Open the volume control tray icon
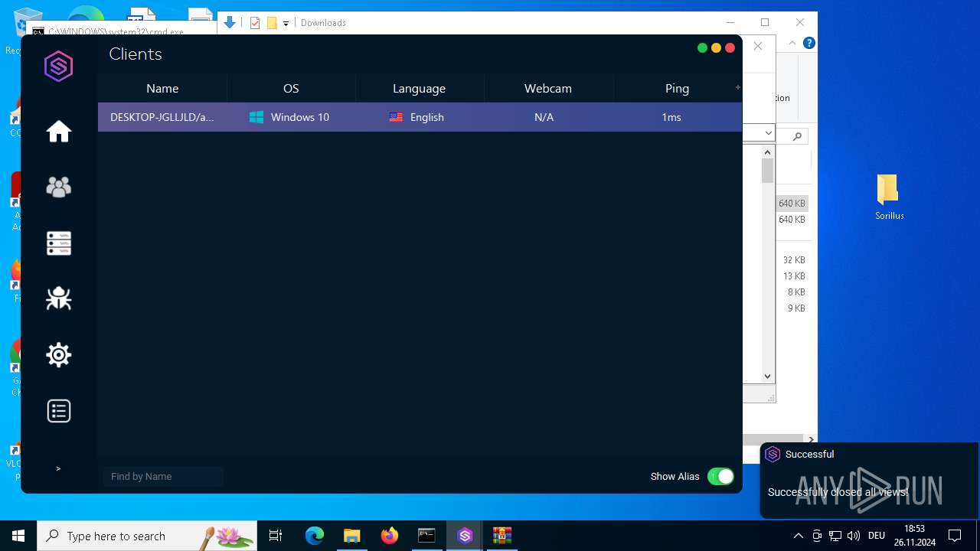Viewport: 980px width, 551px height. tap(853, 536)
